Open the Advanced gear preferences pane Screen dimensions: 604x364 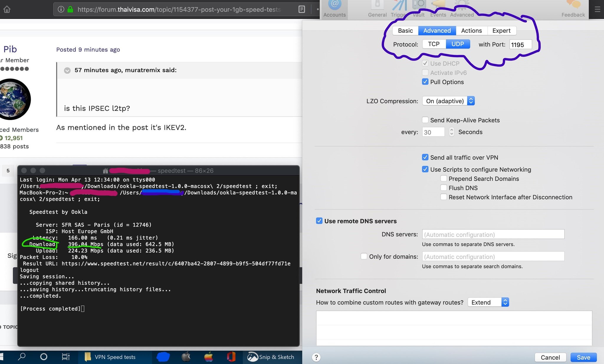[462, 9]
